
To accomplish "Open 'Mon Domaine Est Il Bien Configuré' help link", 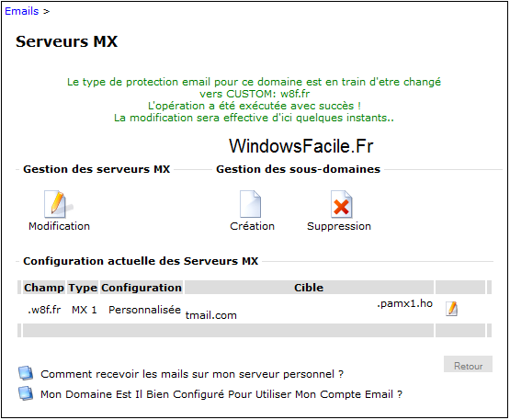I will click(x=221, y=394).
